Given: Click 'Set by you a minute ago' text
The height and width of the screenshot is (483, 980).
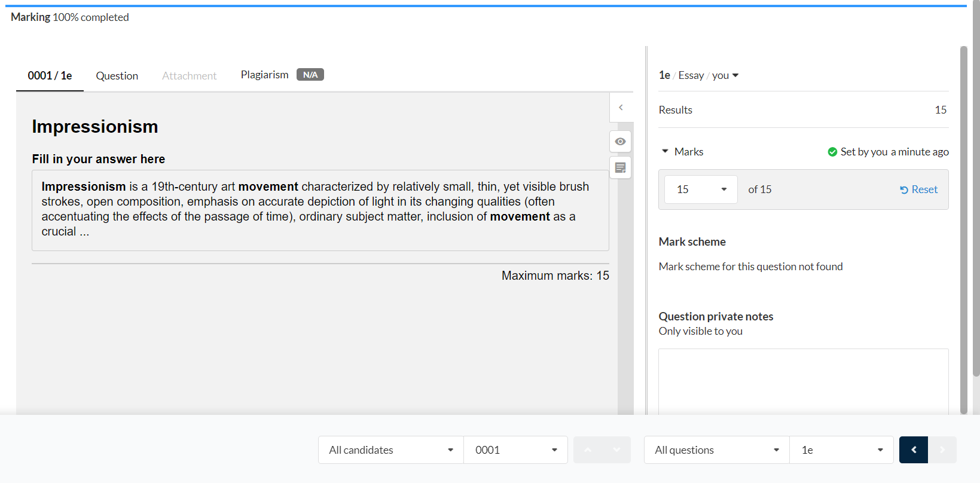Looking at the screenshot, I should click(894, 152).
